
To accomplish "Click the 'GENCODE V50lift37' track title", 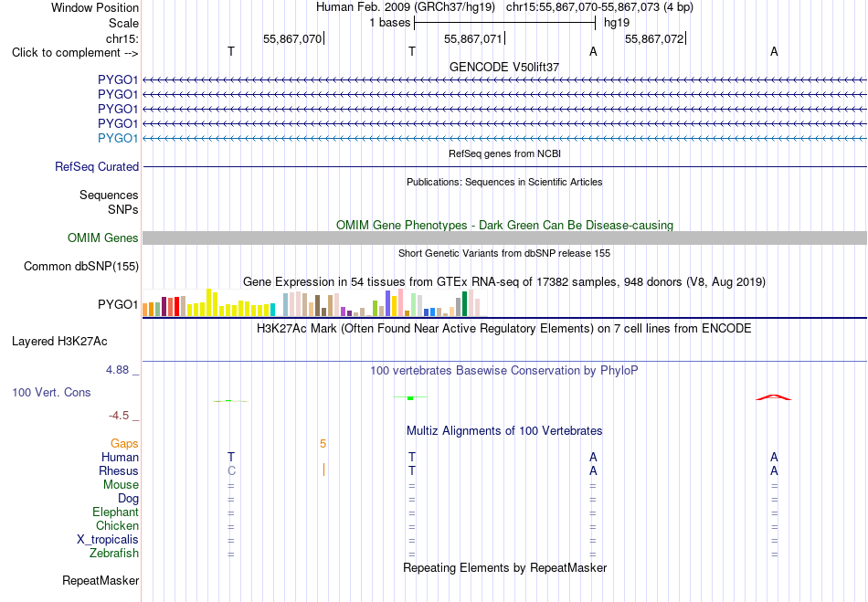I will [504, 67].
